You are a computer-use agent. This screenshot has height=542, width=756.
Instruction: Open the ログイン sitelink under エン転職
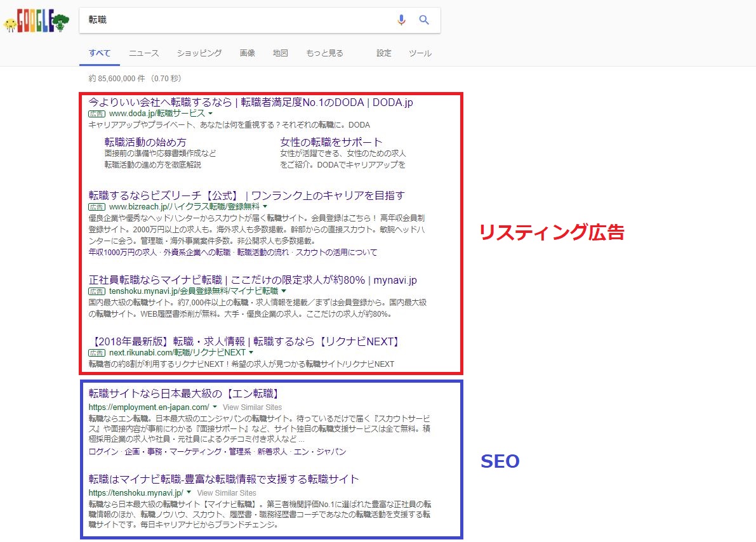click(103, 451)
